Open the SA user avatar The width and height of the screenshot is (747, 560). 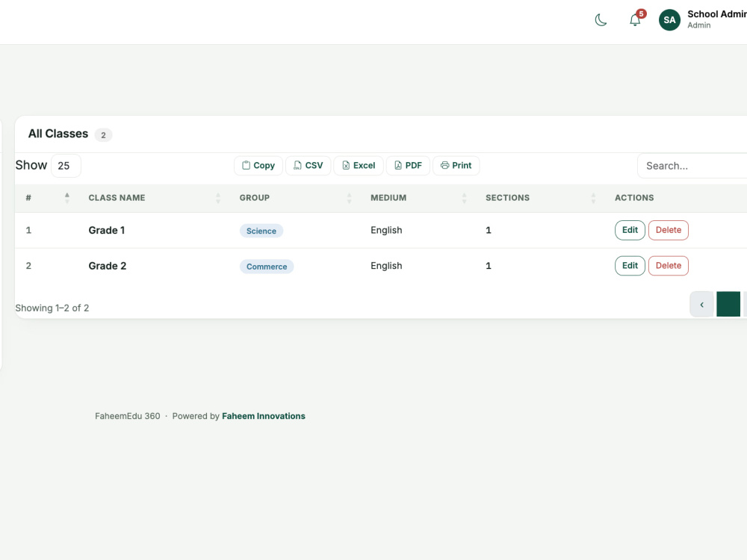click(x=669, y=20)
